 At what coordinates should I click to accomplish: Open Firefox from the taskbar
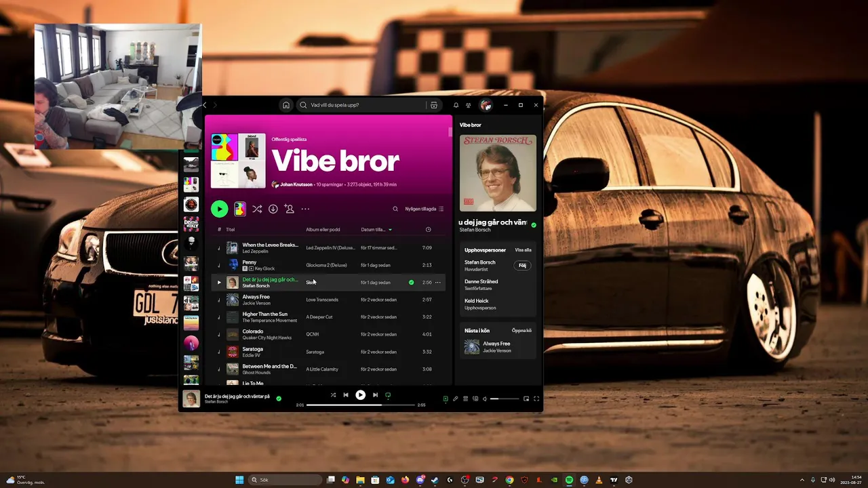click(x=405, y=480)
